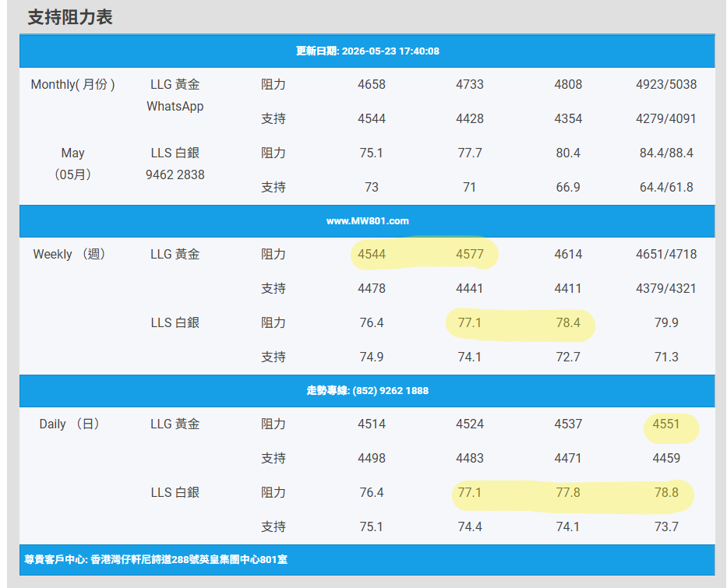Select weekly silver support value 72.7
This screenshot has width=727, height=588.
pyautogui.click(x=568, y=357)
